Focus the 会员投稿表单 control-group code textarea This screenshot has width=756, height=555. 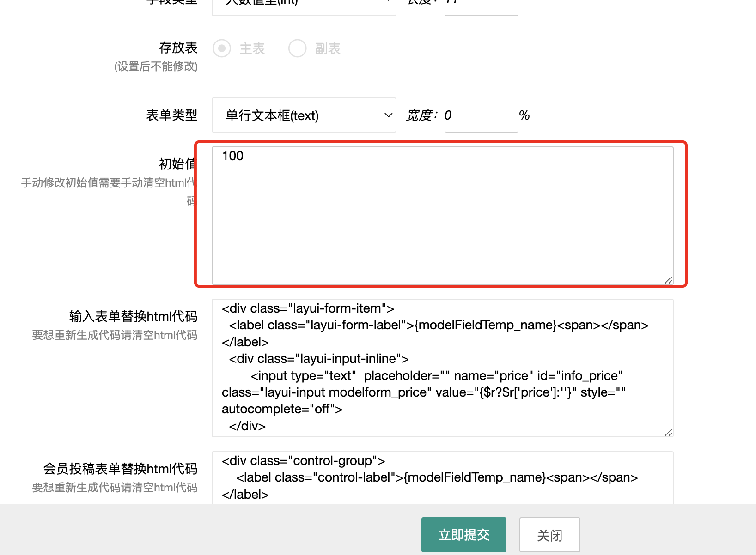(x=442, y=477)
